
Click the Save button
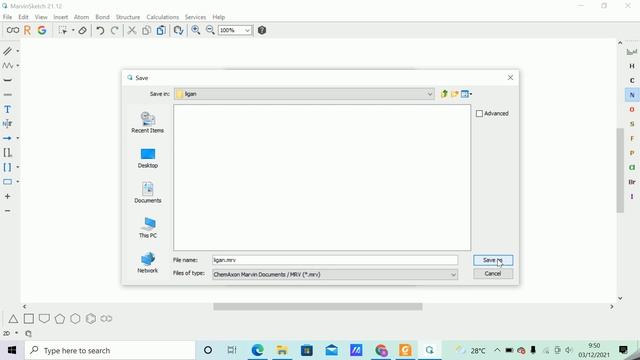(493, 260)
